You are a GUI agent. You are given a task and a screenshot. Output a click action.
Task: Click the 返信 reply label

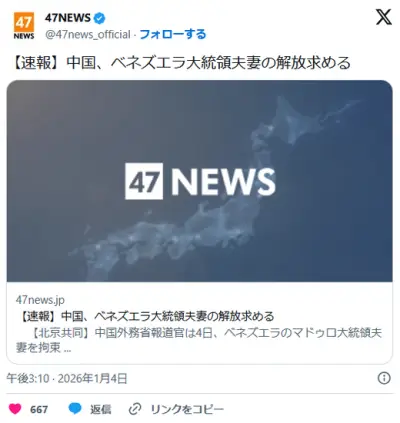(100, 409)
